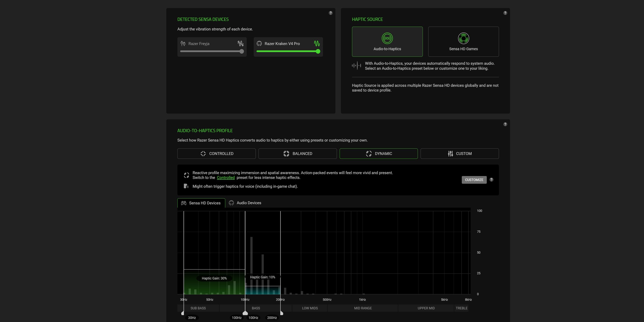Adjust Razer Kraken V4 Pro vibration slider

click(288, 51)
